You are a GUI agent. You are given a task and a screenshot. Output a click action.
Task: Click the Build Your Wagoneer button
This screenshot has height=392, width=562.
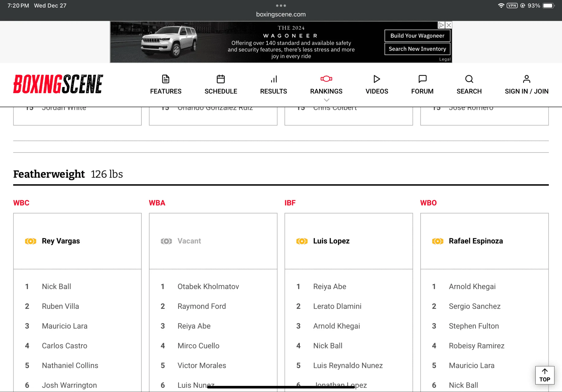point(417,36)
